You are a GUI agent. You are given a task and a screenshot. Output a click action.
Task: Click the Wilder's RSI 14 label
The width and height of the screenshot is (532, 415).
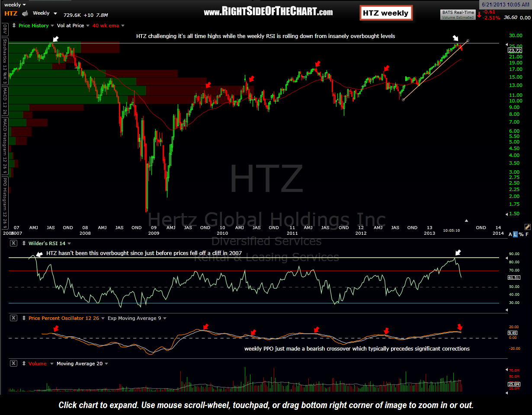46,244
